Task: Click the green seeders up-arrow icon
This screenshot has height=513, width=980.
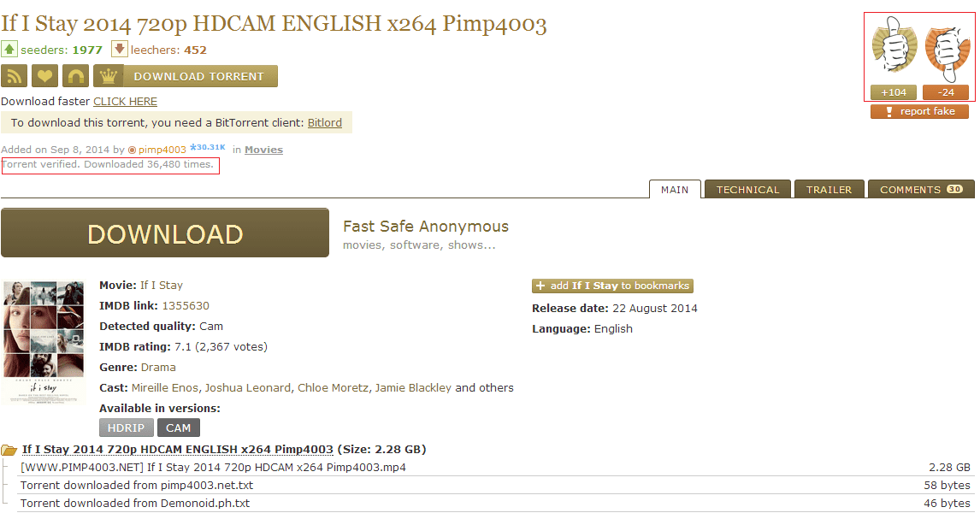Action: pyautogui.click(x=9, y=49)
